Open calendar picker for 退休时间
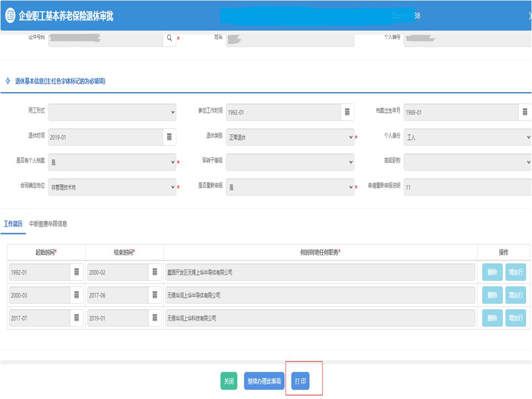The height and width of the screenshot is (399, 532). [x=169, y=137]
